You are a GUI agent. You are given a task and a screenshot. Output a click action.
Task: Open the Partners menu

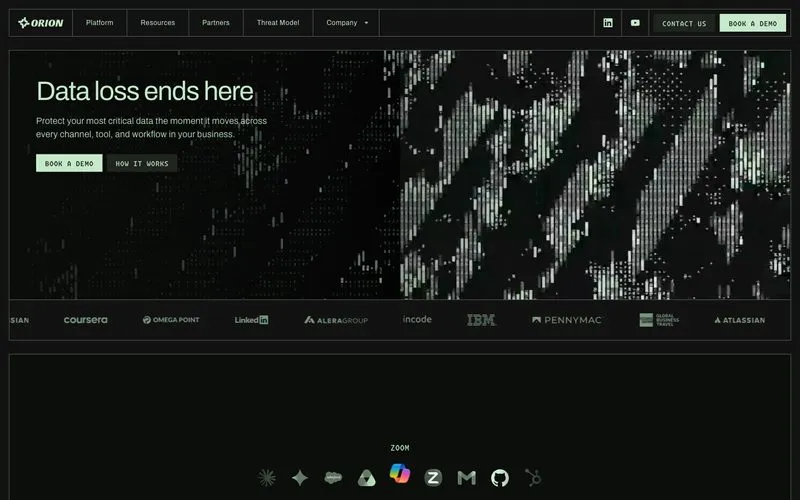coord(216,23)
